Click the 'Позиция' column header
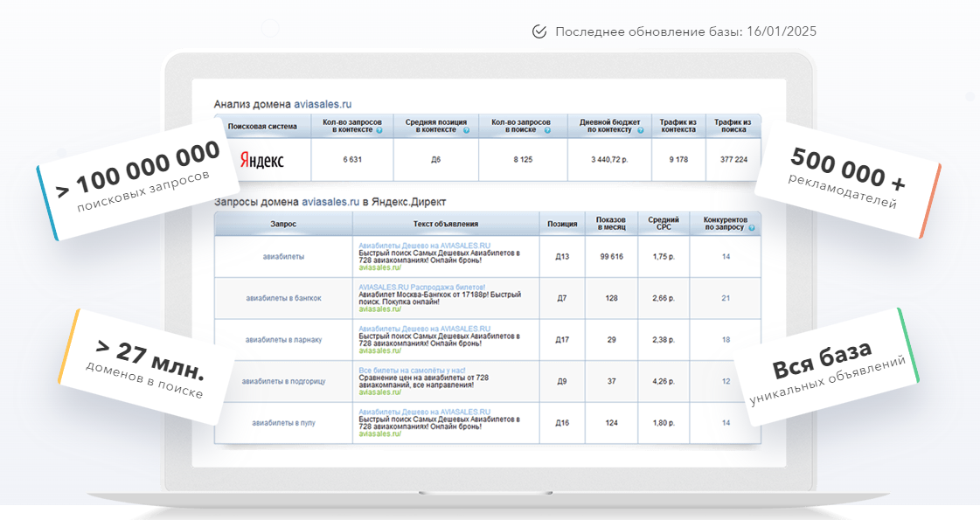The width and height of the screenshot is (980, 520). coord(562,224)
